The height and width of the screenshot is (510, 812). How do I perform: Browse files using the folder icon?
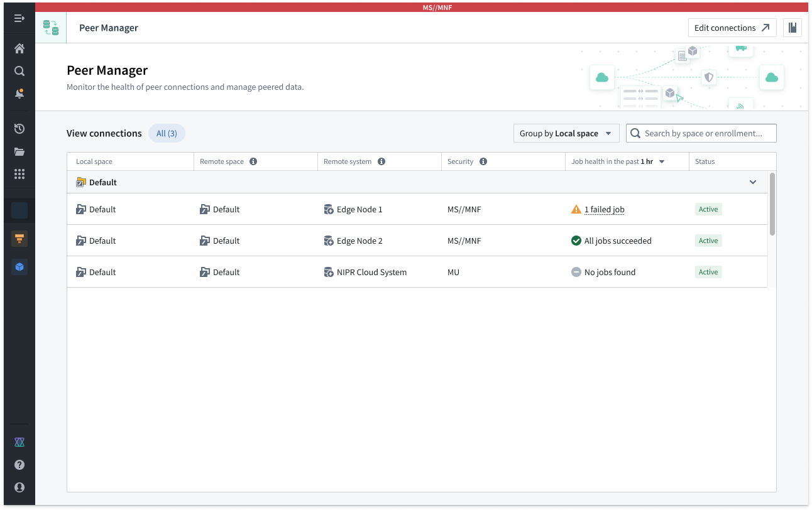19,151
